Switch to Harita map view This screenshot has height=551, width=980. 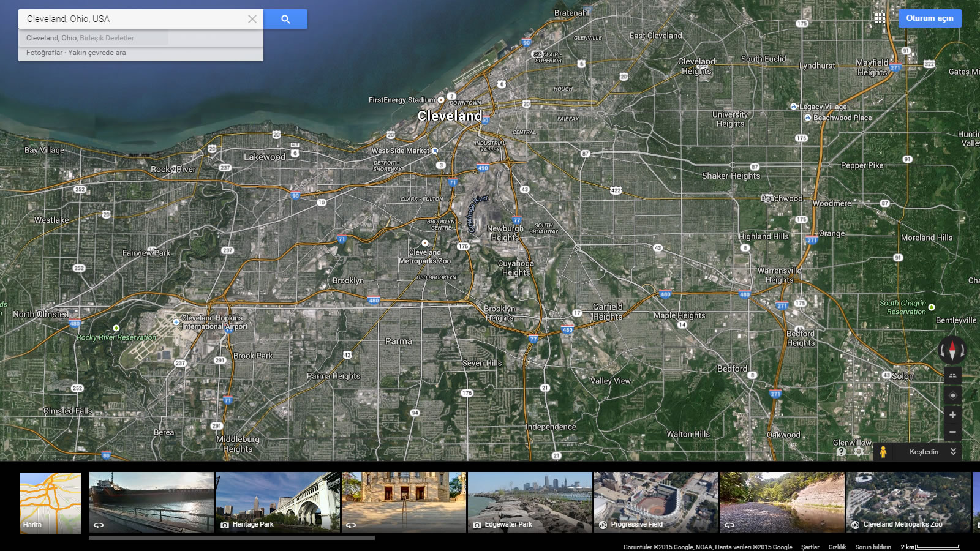(50, 503)
